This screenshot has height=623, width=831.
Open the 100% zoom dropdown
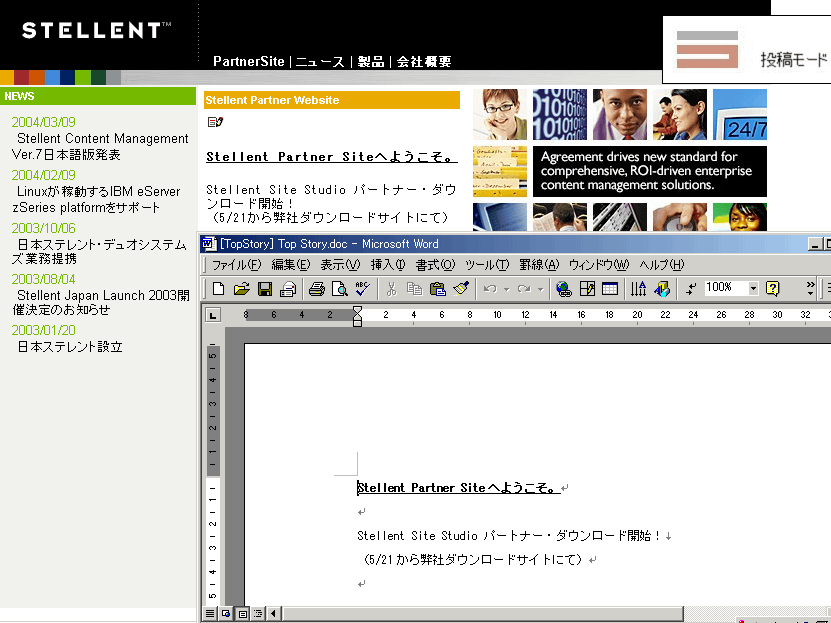point(753,289)
